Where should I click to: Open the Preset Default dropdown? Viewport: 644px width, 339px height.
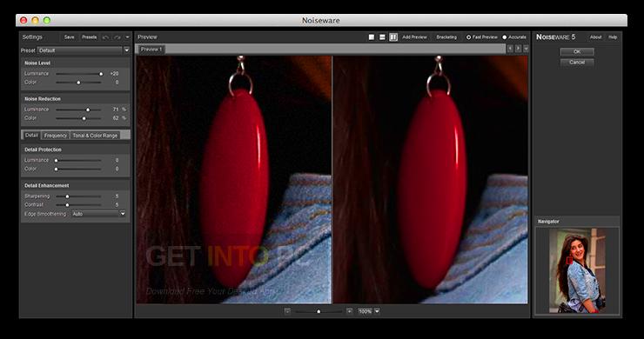(84, 50)
